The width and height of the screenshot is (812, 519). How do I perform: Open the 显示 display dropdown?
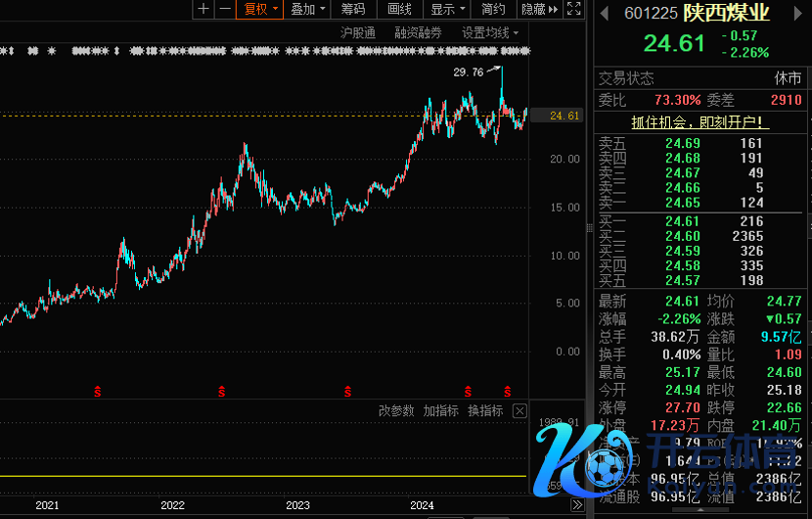[x=448, y=9]
